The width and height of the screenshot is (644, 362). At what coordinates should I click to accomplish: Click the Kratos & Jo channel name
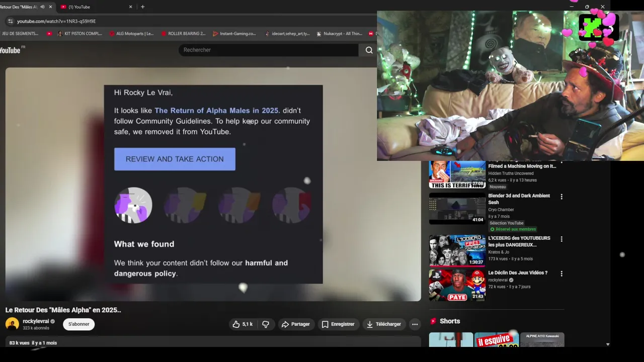point(499,252)
